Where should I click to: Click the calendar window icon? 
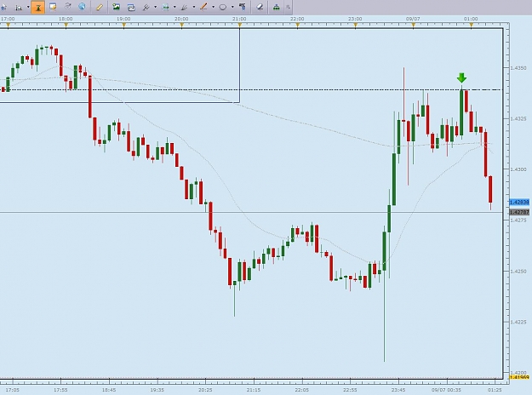coord(131,7)
